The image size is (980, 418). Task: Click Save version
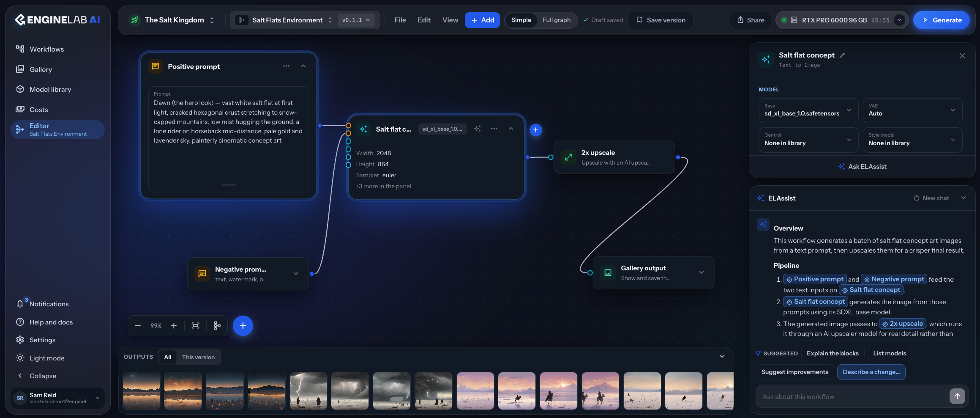661,20
